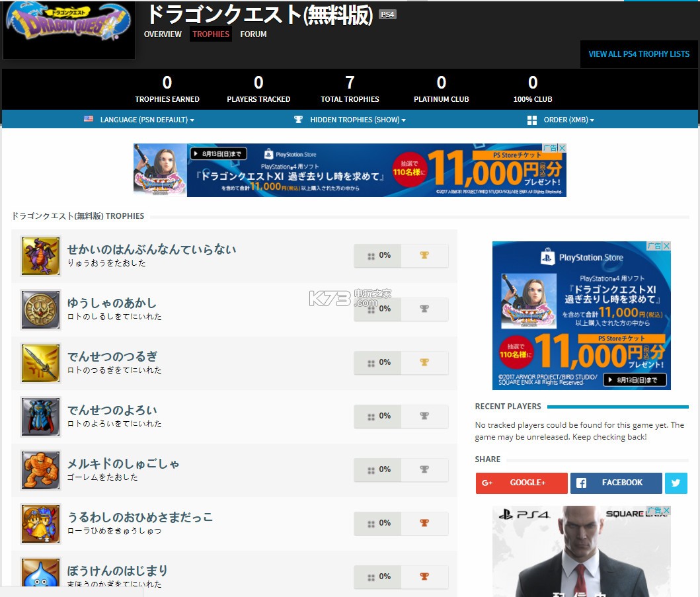
Task: Open the でんせつのつるぎ trophy title link
Action: (x=112, y=356)
